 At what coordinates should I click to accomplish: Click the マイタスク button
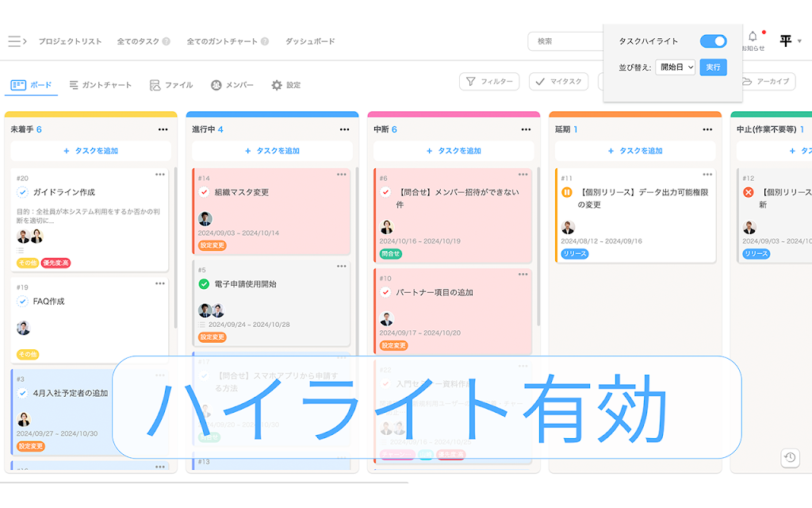click(558, 82)
